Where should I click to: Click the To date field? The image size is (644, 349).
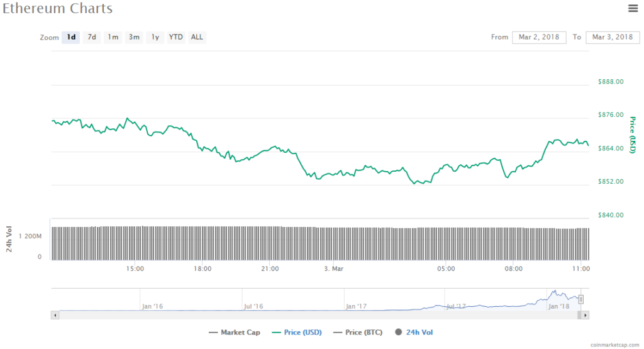point(612,37)
